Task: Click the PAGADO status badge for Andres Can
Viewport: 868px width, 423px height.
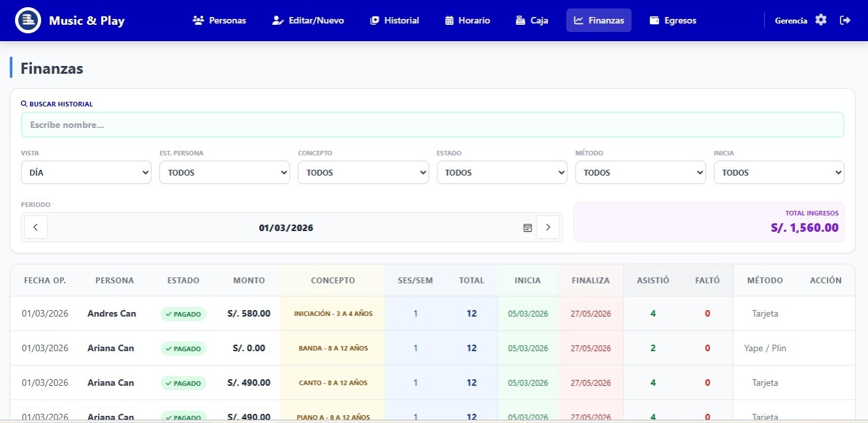Action: pyautogui.click(x=183, y=313)
